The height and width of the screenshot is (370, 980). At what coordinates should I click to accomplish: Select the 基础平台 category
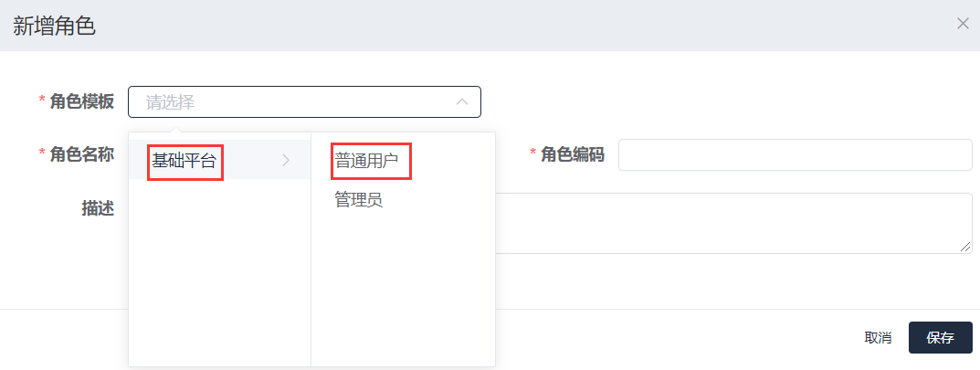pyautogui.click(x=184, y=162)
